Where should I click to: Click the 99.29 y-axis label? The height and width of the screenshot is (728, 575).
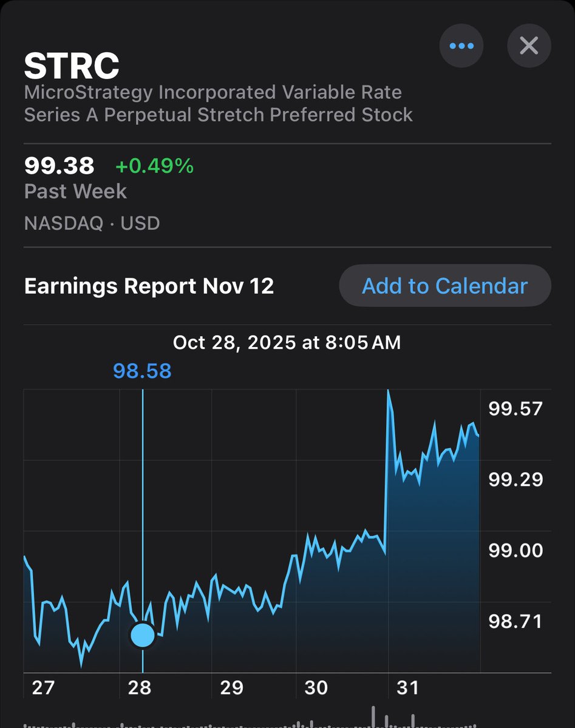515,480
